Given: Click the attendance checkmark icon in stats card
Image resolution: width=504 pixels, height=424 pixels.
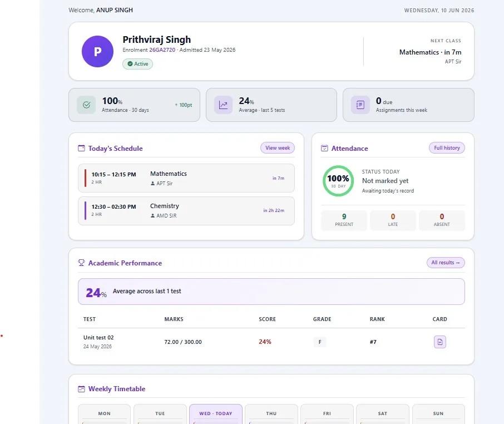Looking at the screenshot, I should click(x=86, y=105).
